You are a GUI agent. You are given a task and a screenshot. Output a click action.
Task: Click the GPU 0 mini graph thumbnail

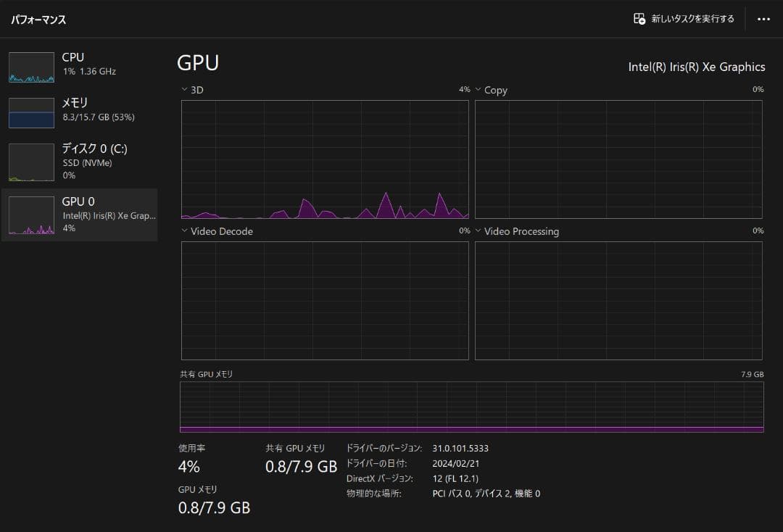click(x=31, y=215)
